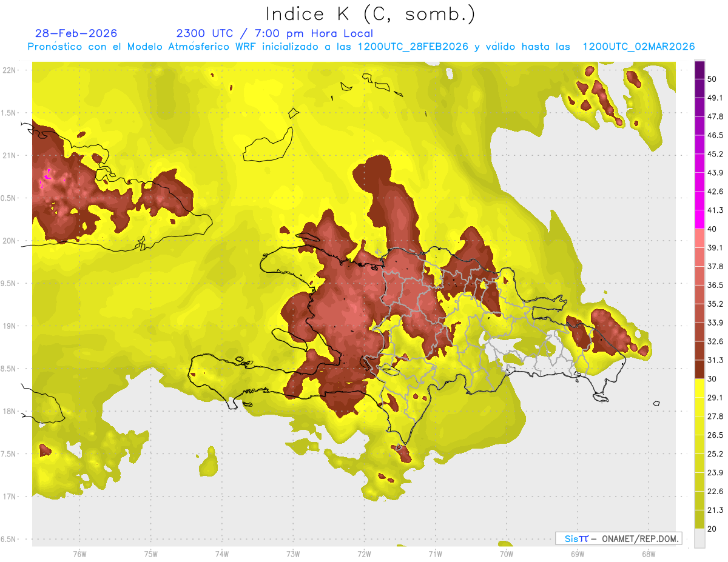Click the "20N" latitude label

[x=9, y=241]
